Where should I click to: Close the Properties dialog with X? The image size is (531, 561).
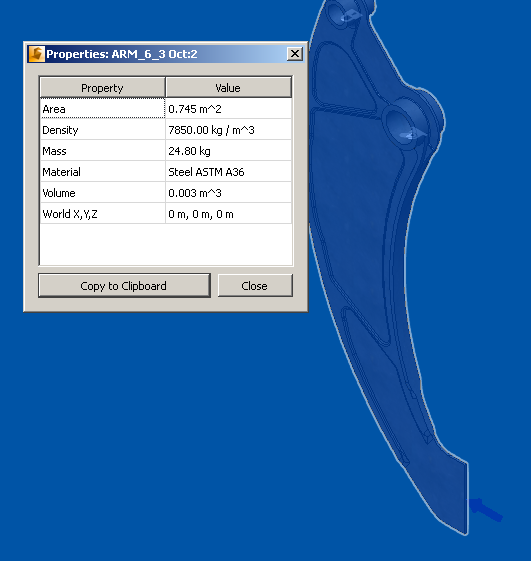tap(295, 54)
